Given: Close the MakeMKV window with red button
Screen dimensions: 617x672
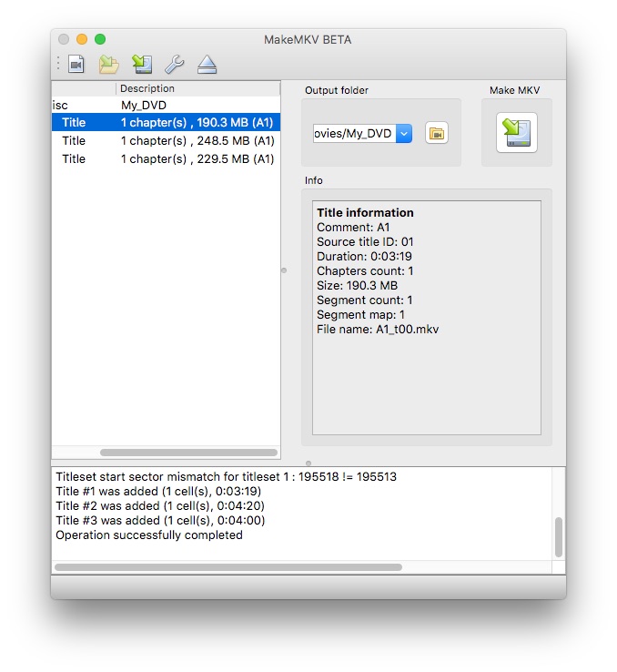Looking at the screenshot, I should (64, 39).
